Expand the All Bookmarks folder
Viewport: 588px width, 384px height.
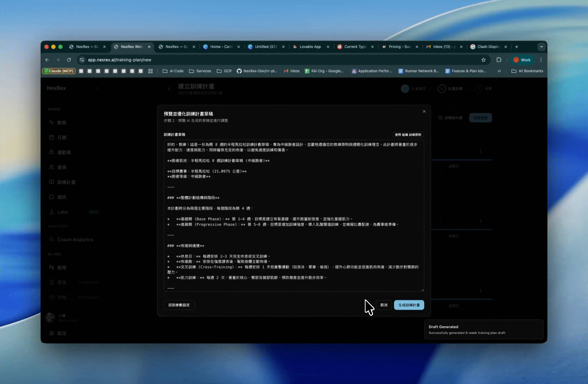click(527, 71)
